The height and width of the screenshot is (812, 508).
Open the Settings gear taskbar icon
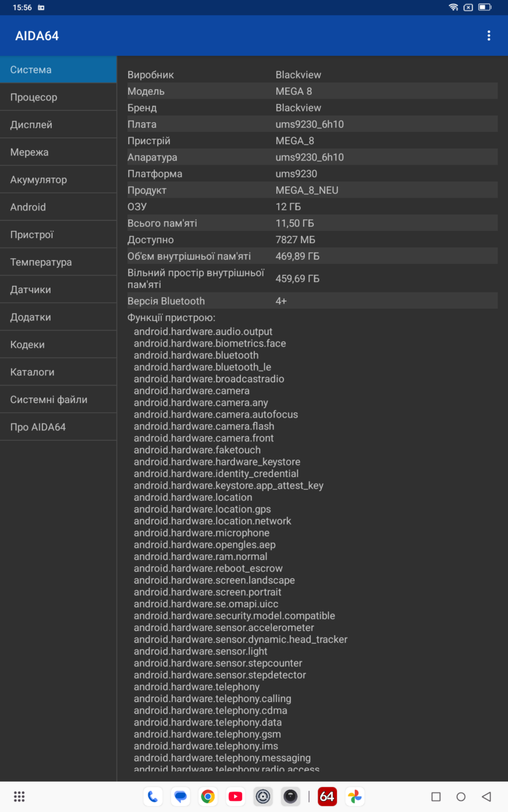[x=263, y=796]
